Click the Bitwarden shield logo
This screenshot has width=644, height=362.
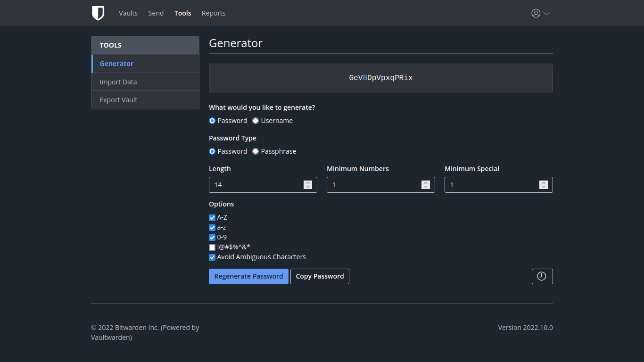pos(98,13)
